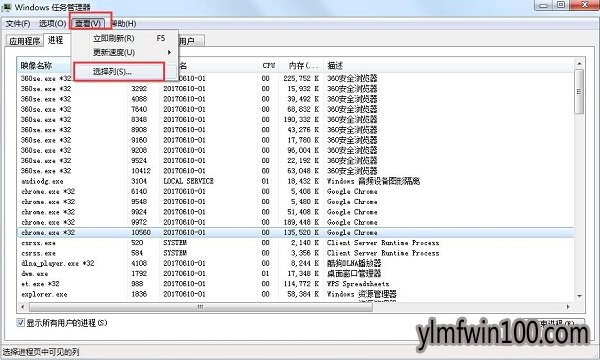Image resolution: width=600 pixels, height=360 pixels.
Task: Select the explorer.exe process row
Action: [x=295, y=294]
